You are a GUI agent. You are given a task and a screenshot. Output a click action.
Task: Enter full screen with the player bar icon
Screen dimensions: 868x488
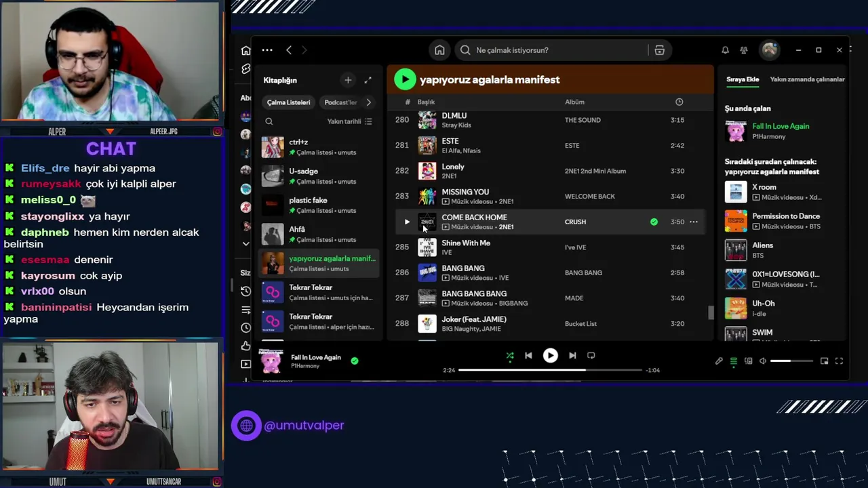(x=839, y=361)
